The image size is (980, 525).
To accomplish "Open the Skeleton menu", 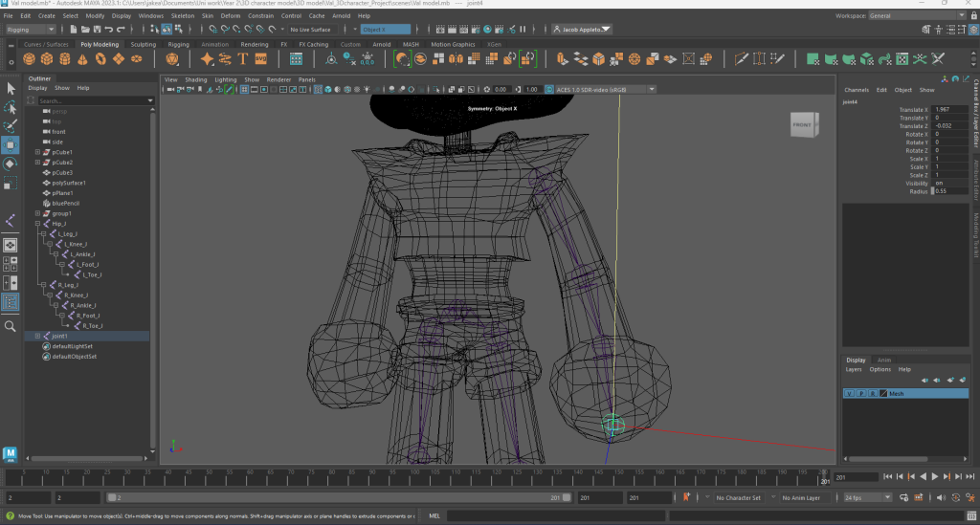I will 182,16.
